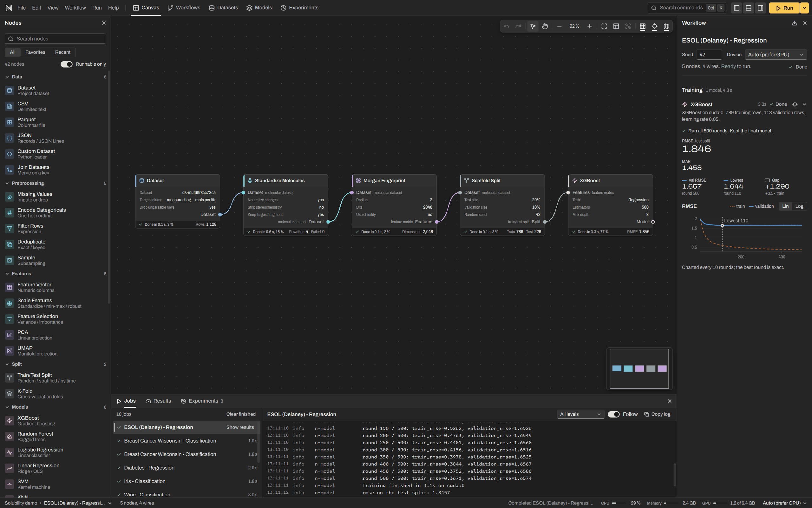
Task: Click the canvas minimap thumbnail
Action: point(639,369)
